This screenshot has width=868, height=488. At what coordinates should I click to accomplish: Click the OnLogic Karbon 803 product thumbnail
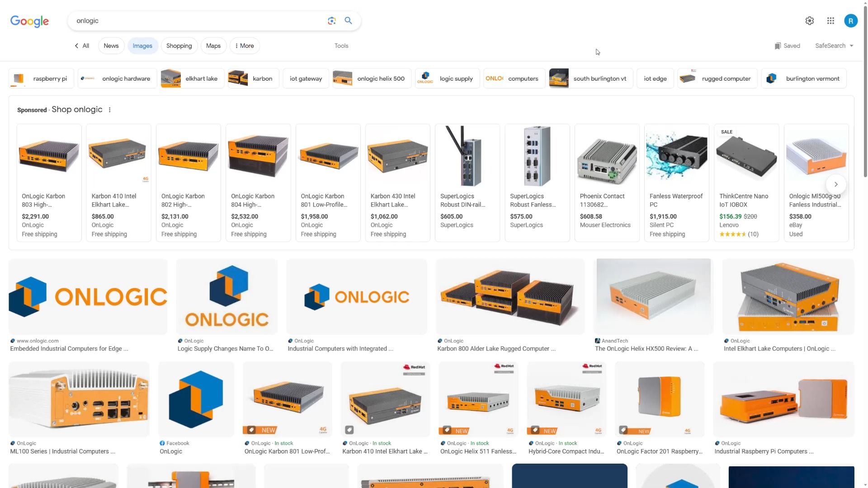(x=49, y=155)
